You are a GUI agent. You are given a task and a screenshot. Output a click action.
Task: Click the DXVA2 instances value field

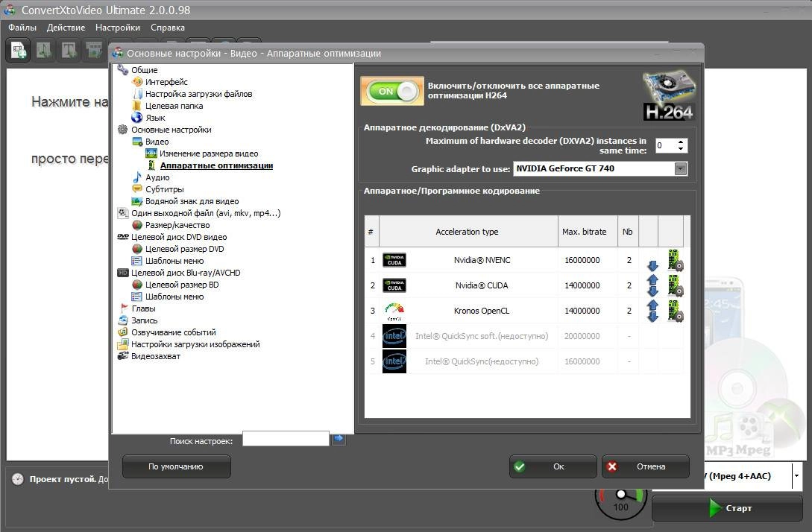665,145
